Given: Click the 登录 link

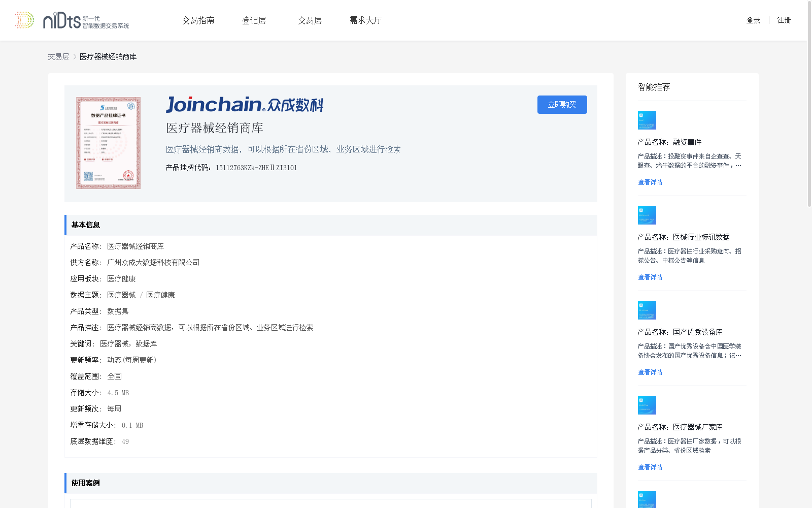Looking at the screenshot, I should [753, 20].
